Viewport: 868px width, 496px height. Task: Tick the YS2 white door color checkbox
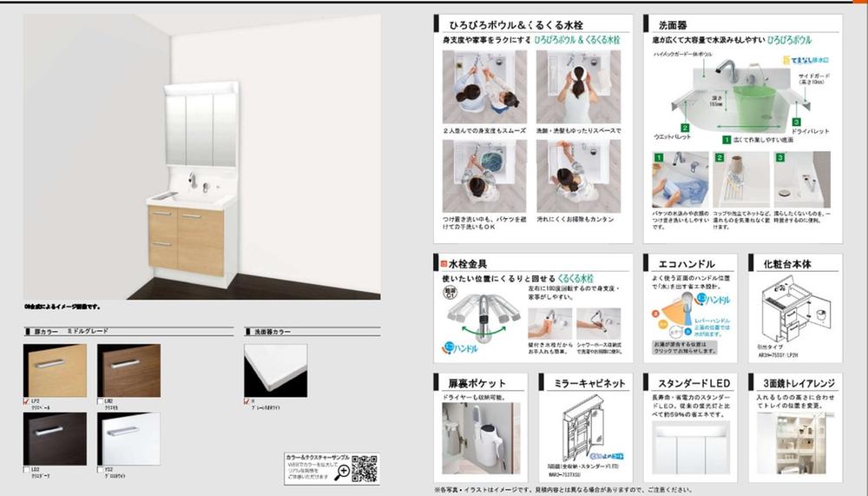pyautogui.click(x=101, y=469)
